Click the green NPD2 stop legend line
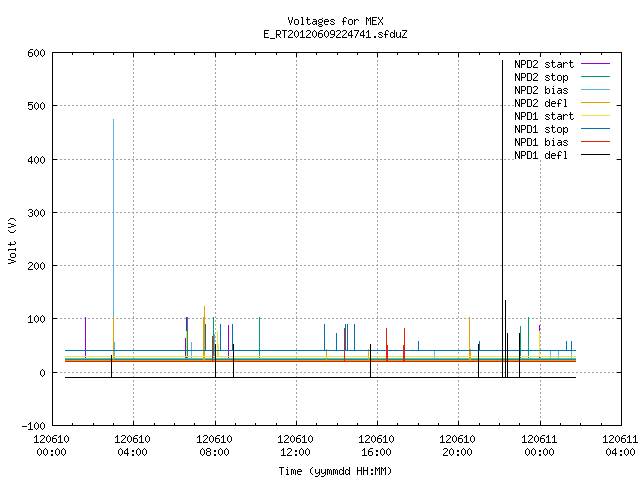The height and width of the screenshot is (480, 640). pyautogui.click(x=595, y=77)
